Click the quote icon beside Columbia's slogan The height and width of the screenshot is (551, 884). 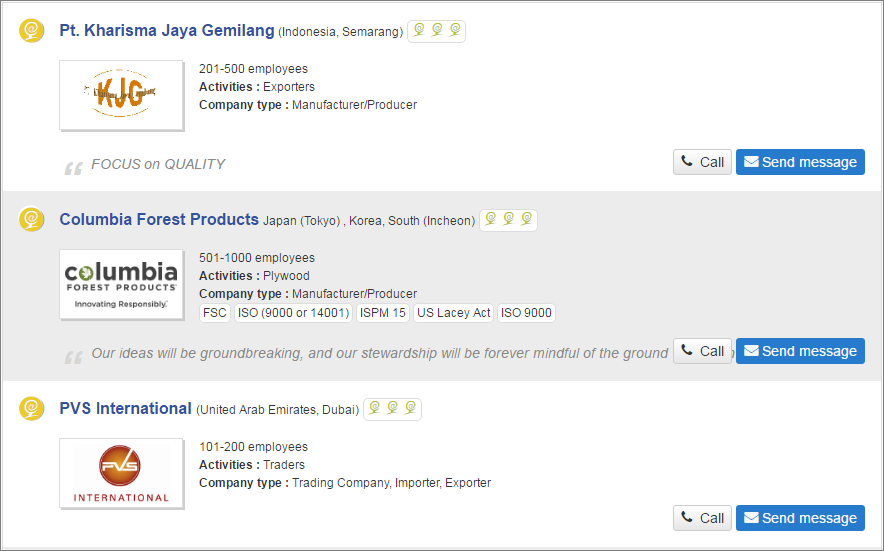pos(73,356)
